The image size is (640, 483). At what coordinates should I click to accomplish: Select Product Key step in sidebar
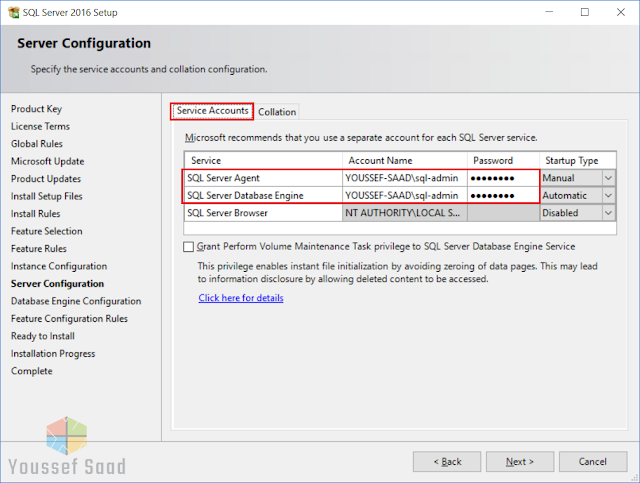click(x=36, y=109)
